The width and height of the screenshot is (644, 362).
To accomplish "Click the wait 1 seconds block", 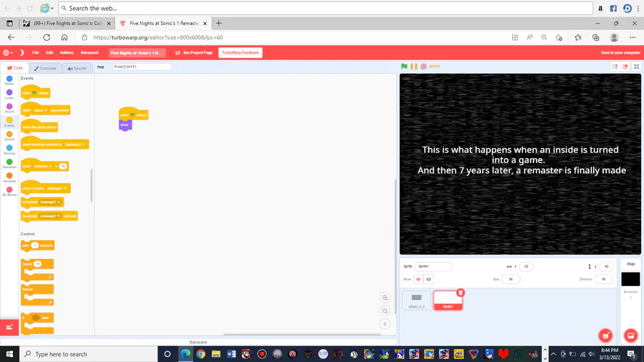I will (x=37, y=245).
